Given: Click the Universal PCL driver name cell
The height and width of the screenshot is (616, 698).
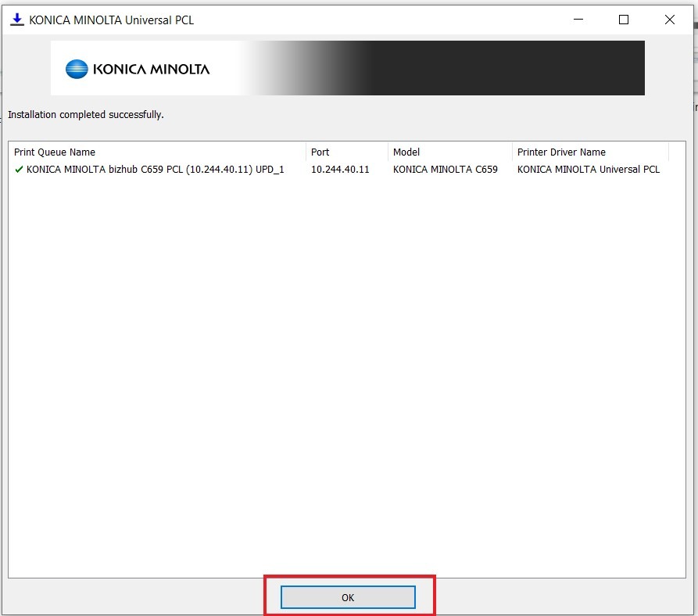Looking at the screenshot, I should coord(588,170).
